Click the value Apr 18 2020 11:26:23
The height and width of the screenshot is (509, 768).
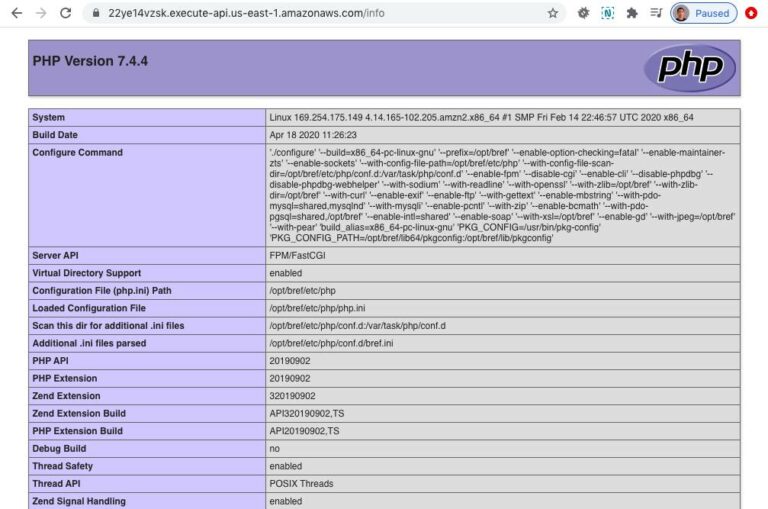point(313,135)
